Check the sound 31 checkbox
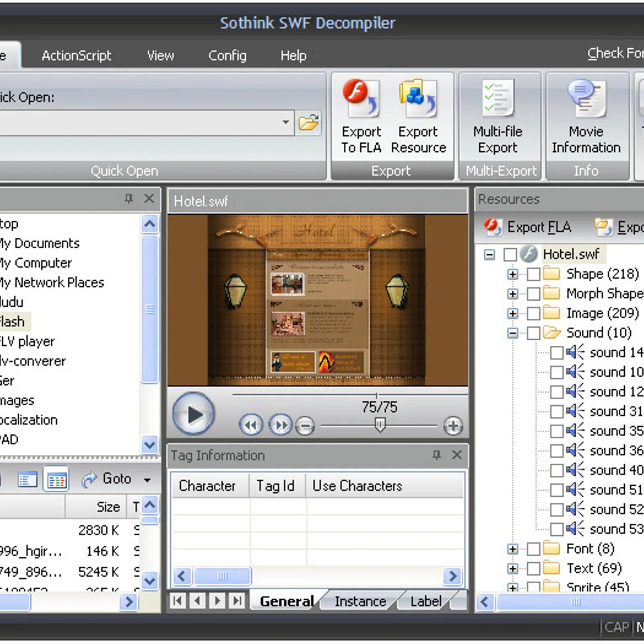644x644 pixels. click(557, 411)
